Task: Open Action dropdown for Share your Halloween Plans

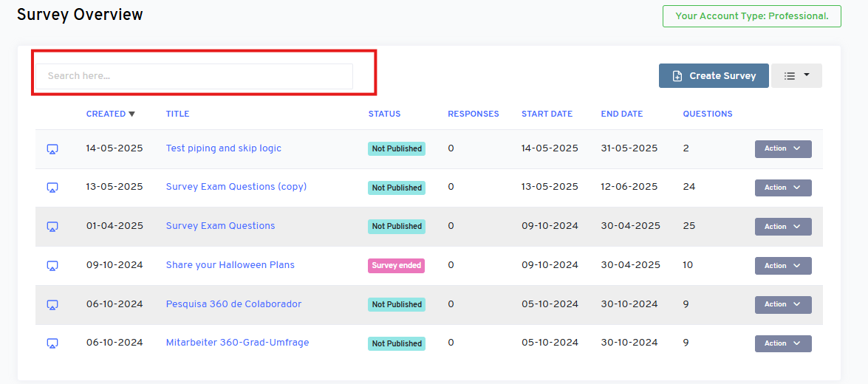Action: point(782,266)
